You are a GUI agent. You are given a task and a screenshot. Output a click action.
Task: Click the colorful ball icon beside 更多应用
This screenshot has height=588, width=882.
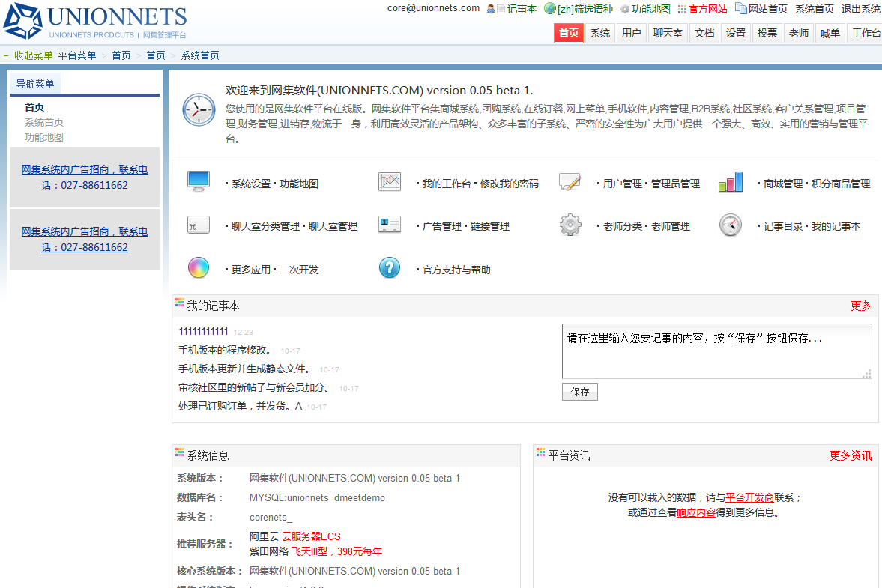[199, 268]
